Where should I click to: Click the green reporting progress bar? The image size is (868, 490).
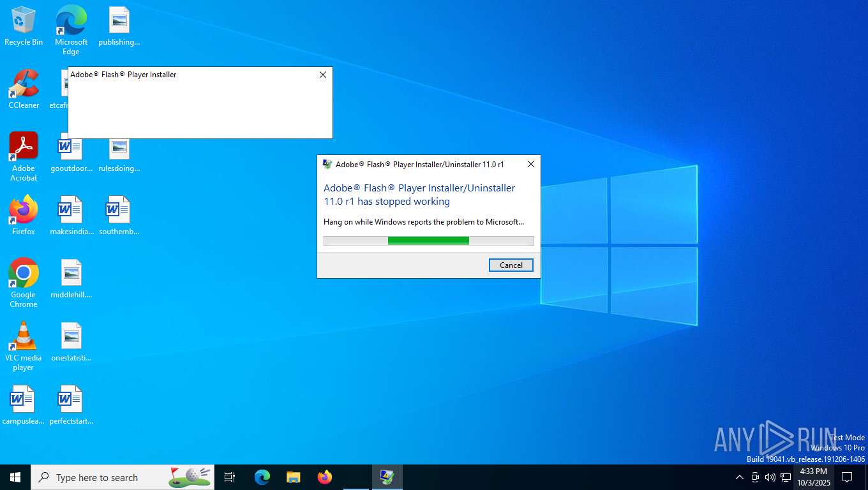[x=428, y=241]
